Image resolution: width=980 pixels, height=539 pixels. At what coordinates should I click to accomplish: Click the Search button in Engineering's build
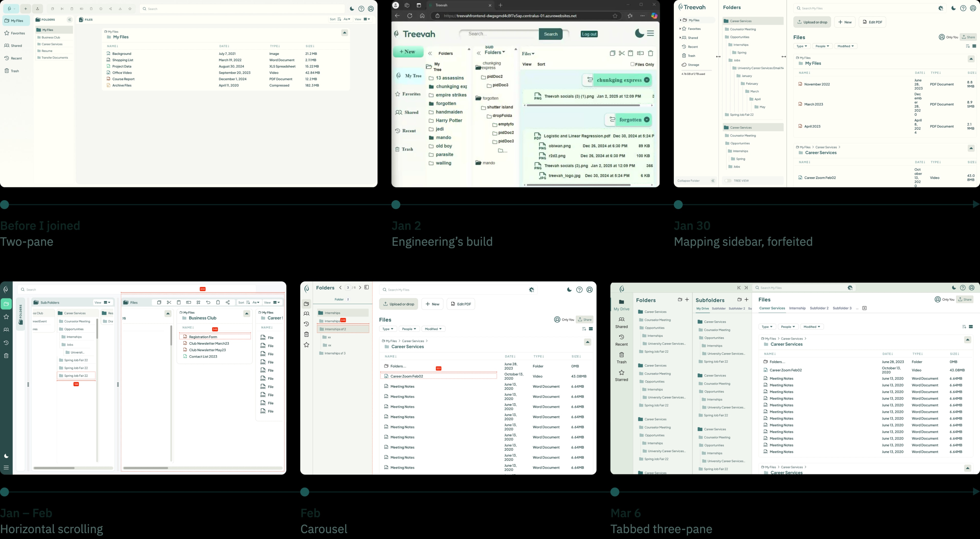550,34
